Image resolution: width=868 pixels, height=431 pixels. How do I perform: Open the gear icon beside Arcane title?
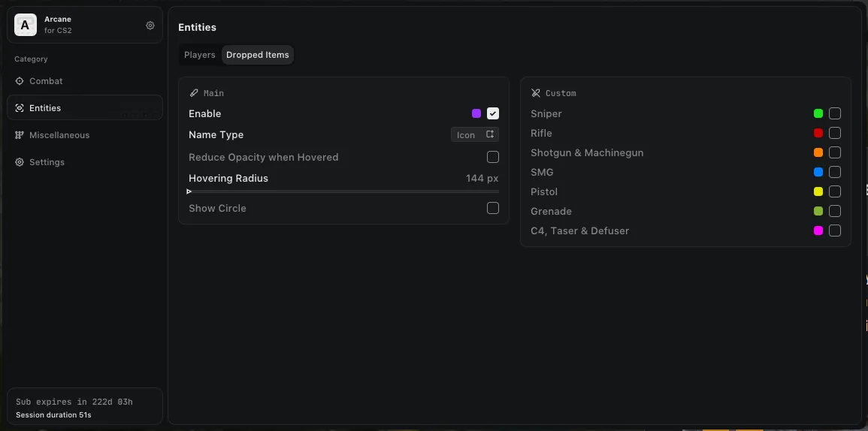(150, 26)
